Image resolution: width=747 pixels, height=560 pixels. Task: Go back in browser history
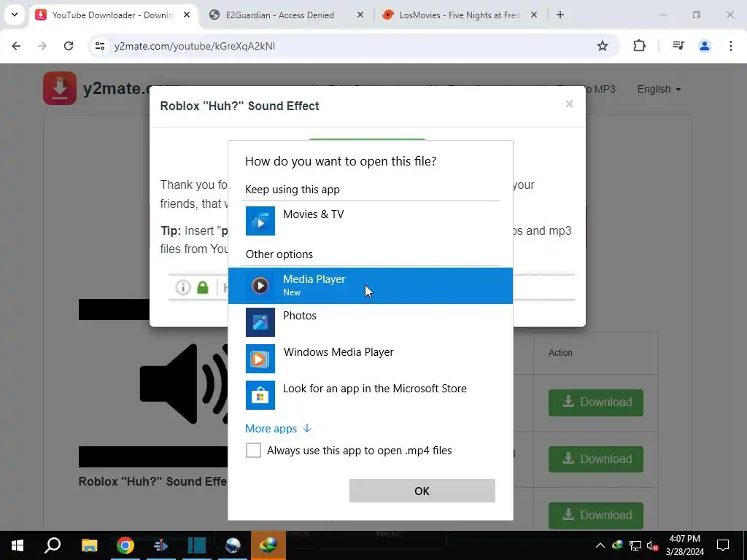click(x=16, y=46)
